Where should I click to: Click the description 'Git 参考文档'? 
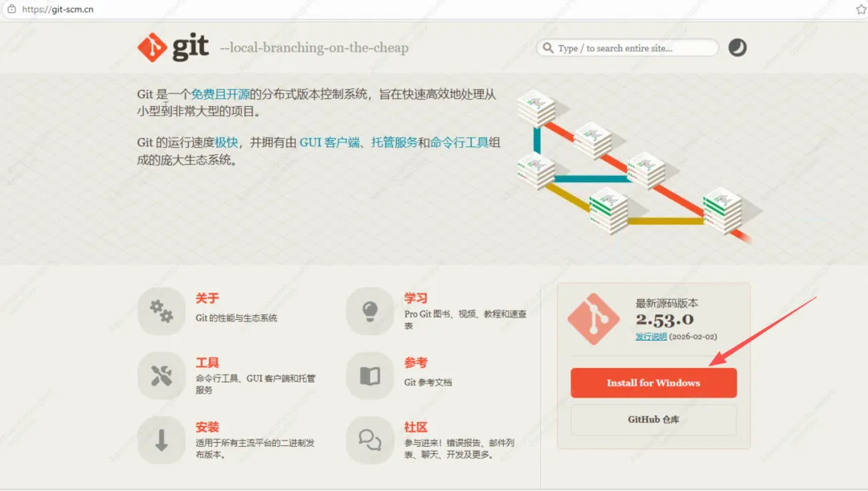pyautogui.click(x=428, y=382)
